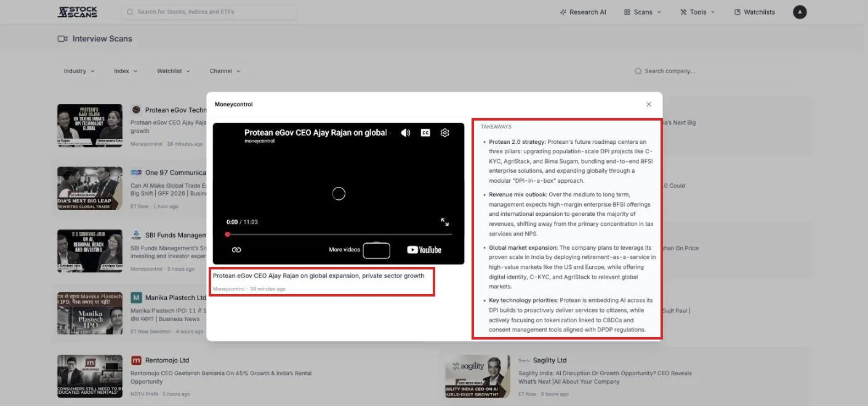The height and width of the screenshot is (406, 868).
Task: Click Sagility India AI Disruption headline
Action: [605, 377]
